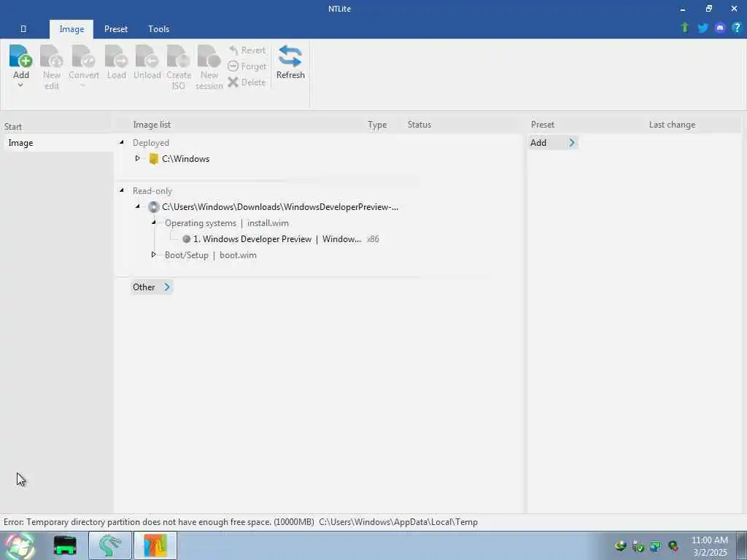Collapse the Operating systems install.wim node
The height and width of the screenshot is (560, 747).
154,222
